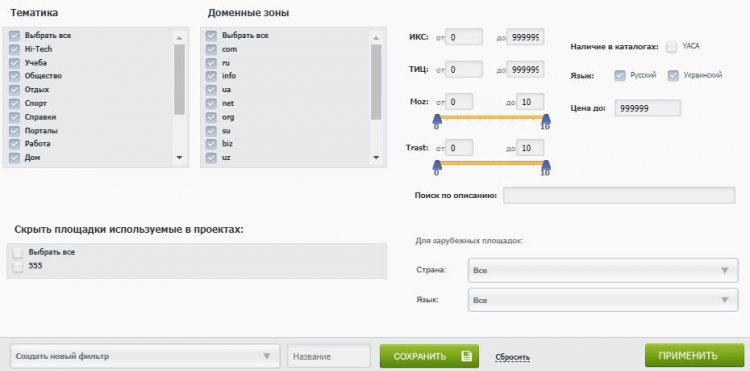This screenshot has width=750, height=371.
Task: Click the Тематика list scroll-down arrow
Action: point(179,157)
